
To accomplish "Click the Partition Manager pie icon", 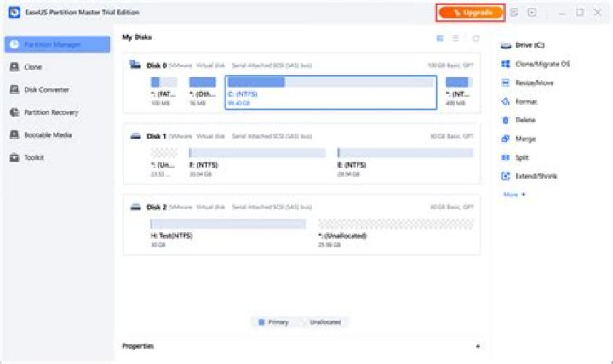I will point(14,44).
